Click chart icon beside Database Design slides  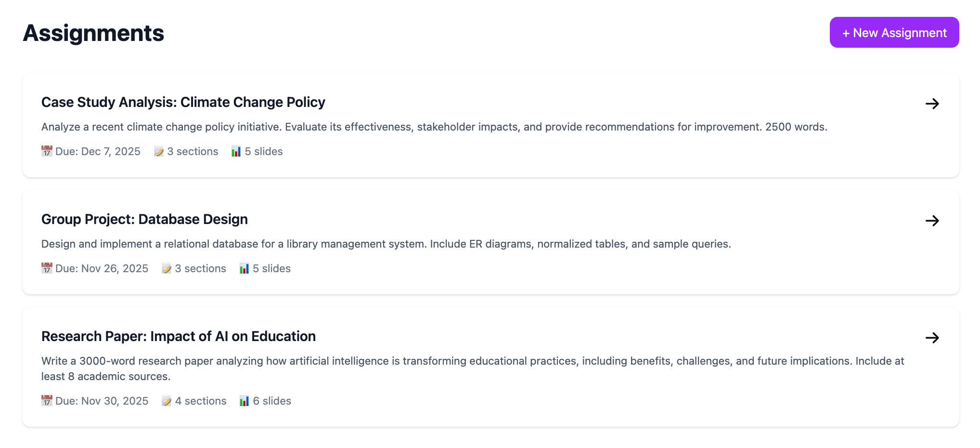point(245,269)
